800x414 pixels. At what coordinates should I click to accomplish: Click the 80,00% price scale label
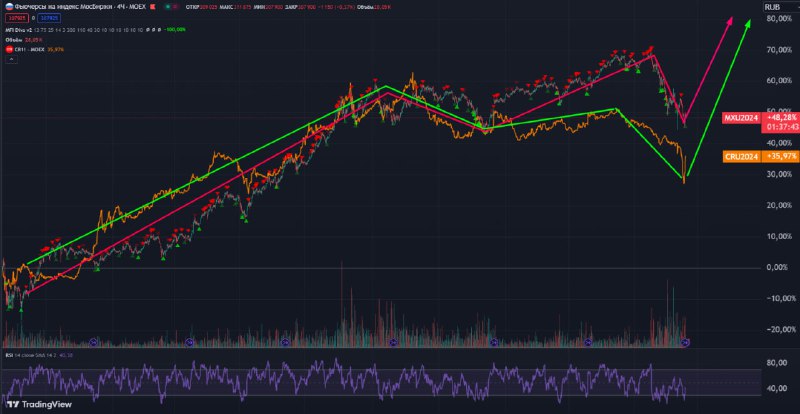point(781,18)
